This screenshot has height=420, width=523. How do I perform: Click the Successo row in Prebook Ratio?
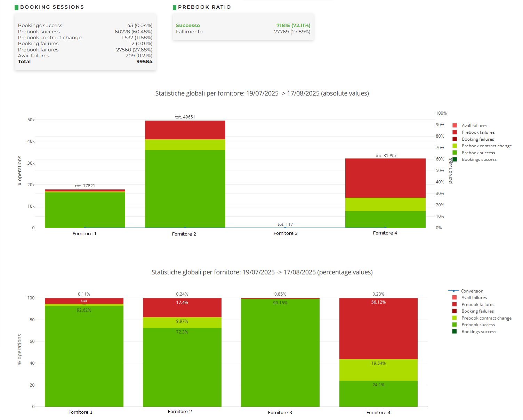[x=243, y=25]
